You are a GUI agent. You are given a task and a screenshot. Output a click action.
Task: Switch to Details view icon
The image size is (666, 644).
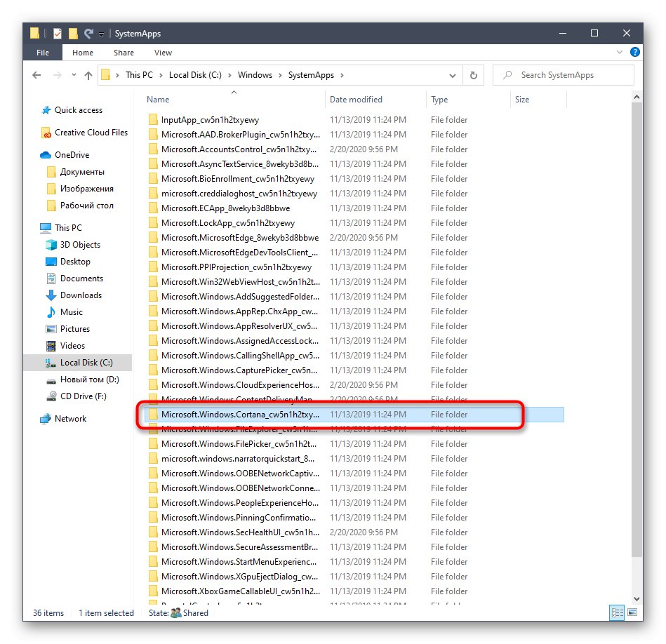tap(617, 612)
